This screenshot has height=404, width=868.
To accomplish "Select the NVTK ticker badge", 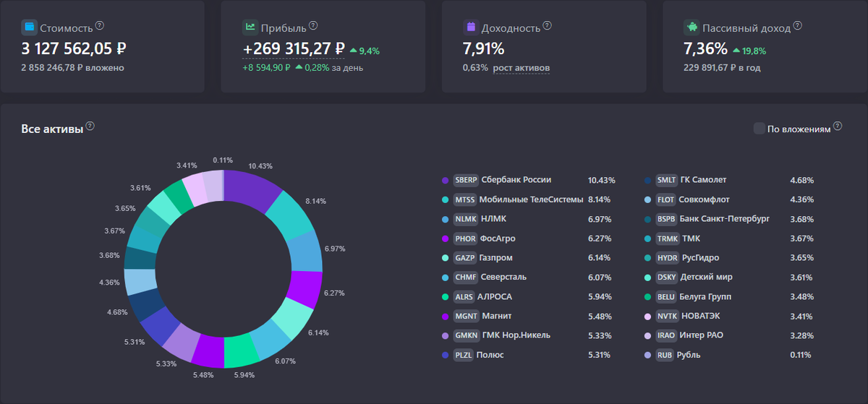I will [666, 317].
